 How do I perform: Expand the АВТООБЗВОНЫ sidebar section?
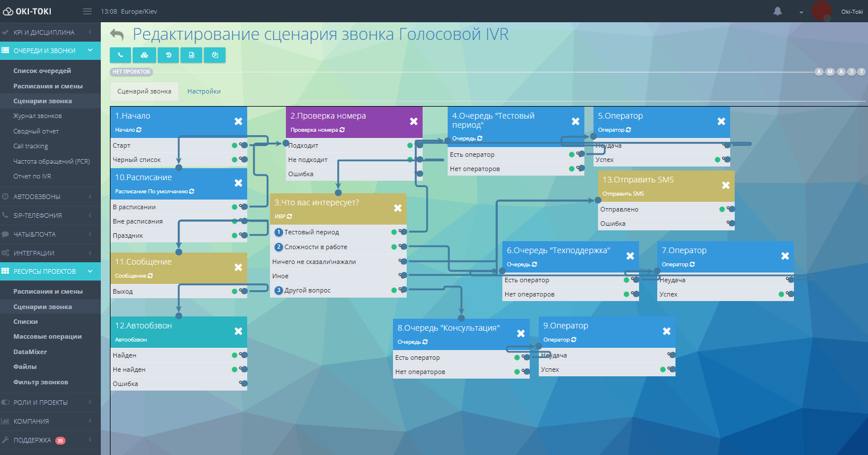click(50, 197)
